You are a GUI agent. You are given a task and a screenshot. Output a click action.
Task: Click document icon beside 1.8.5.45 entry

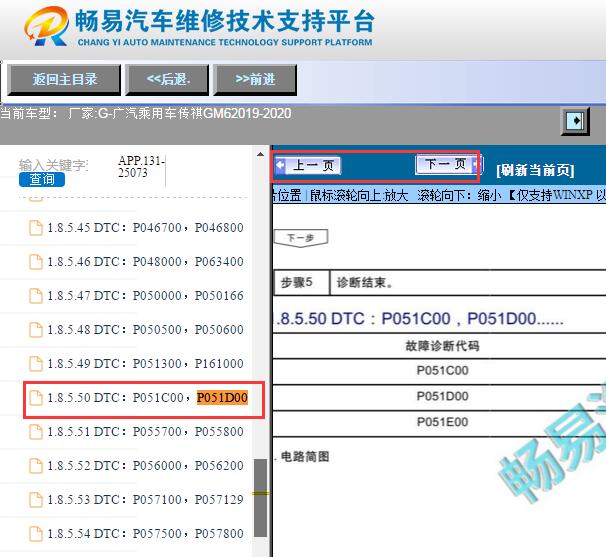pyautogui.click(x=36, y=228)
